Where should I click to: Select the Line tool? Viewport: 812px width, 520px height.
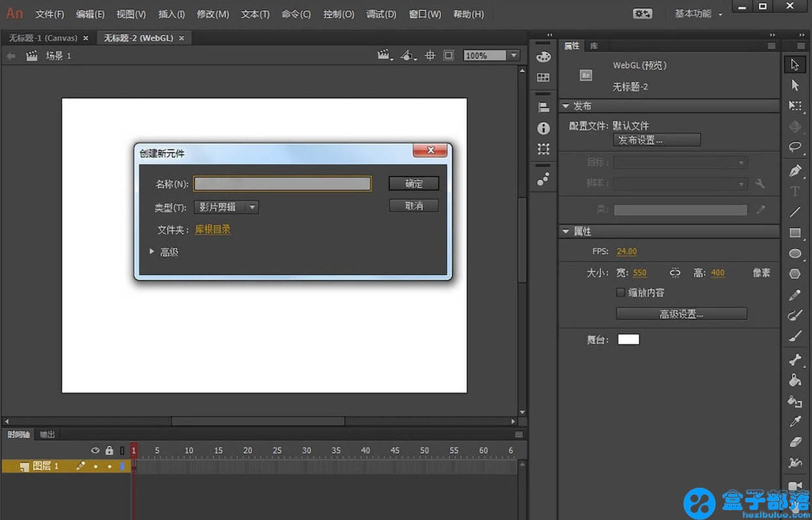[x=795, y=212]
